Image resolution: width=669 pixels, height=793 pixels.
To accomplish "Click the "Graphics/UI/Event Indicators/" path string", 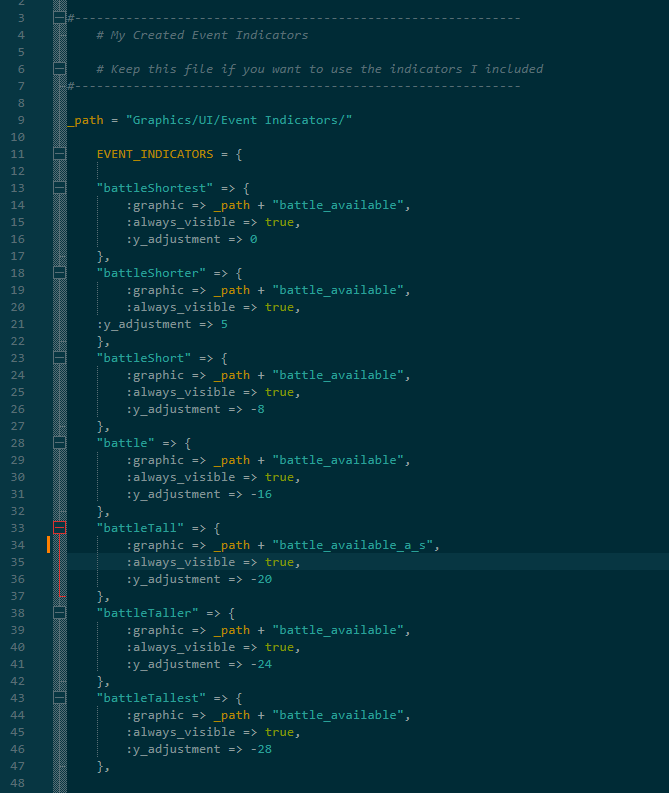I will [x=239, y=120].
